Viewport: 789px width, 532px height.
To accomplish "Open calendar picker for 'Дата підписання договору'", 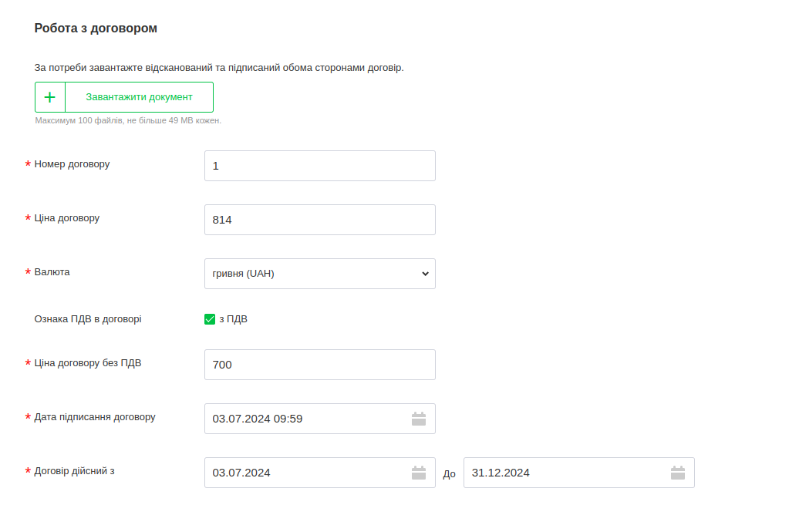I will [x=419, y=419].
